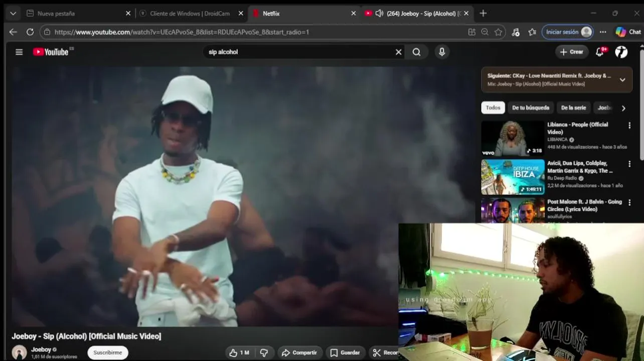Open the YouTube hamburger guide menu
This screenshot has width=644, height=361.
click(x=19, y=52)
